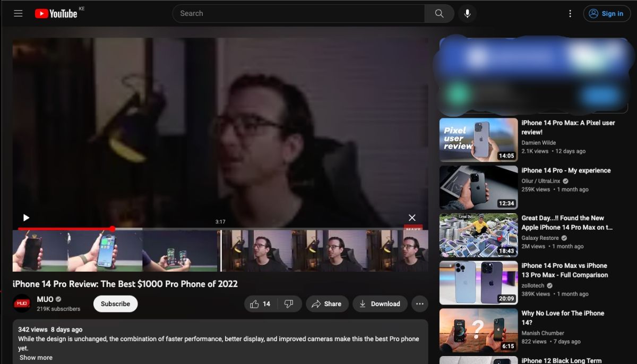Viewport: 637px width, 364px height.
Task: Play the paused video
Action: point(26,218)
